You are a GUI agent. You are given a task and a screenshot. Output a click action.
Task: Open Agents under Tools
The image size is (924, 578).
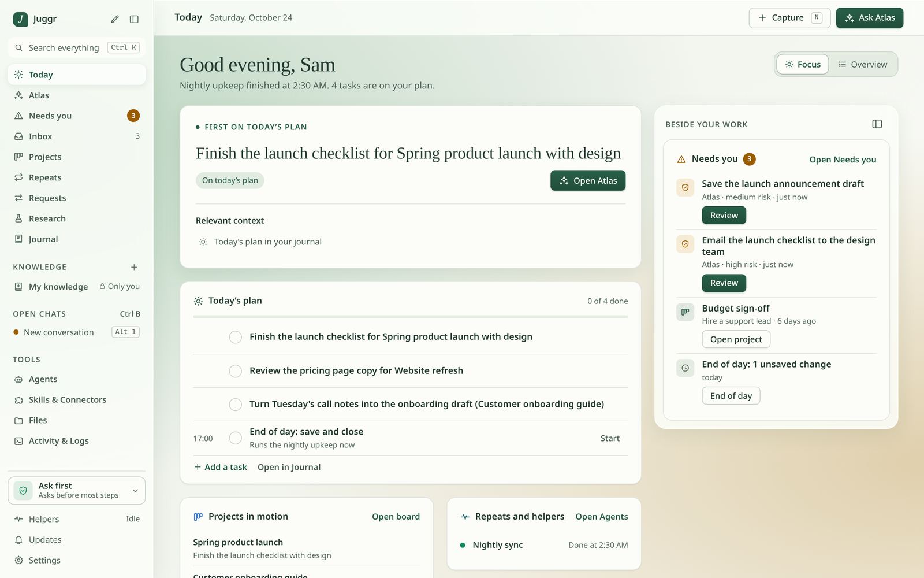76,379
